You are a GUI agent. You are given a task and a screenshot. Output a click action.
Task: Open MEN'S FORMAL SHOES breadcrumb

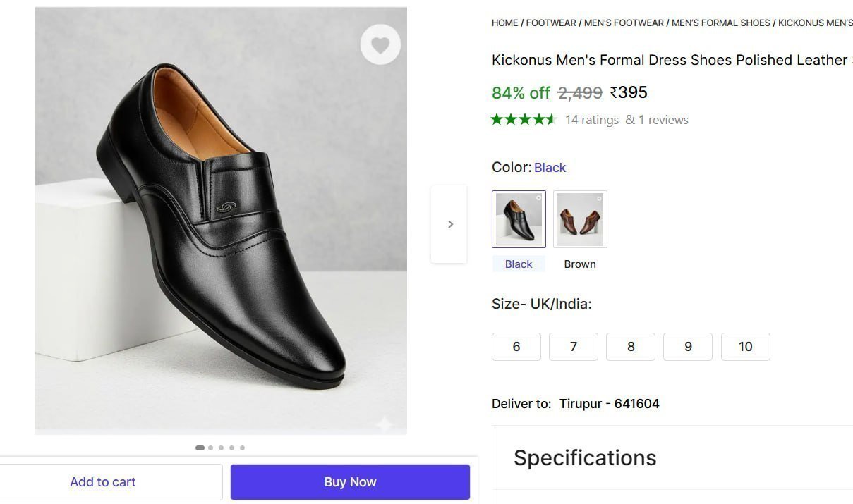(x=721, y=23)
